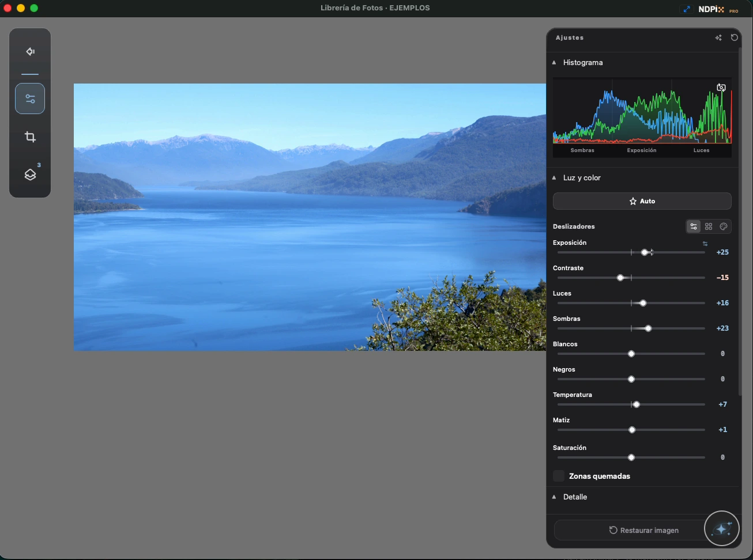Click the Contraste slider handle
Image resolution: width=753 pixels, height=560 pixels.
pos(620,278)
